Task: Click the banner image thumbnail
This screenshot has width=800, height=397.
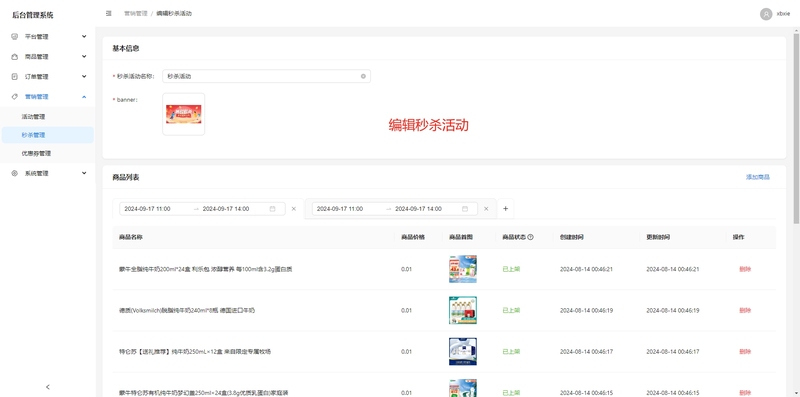Action: click(x=184, y=114)
